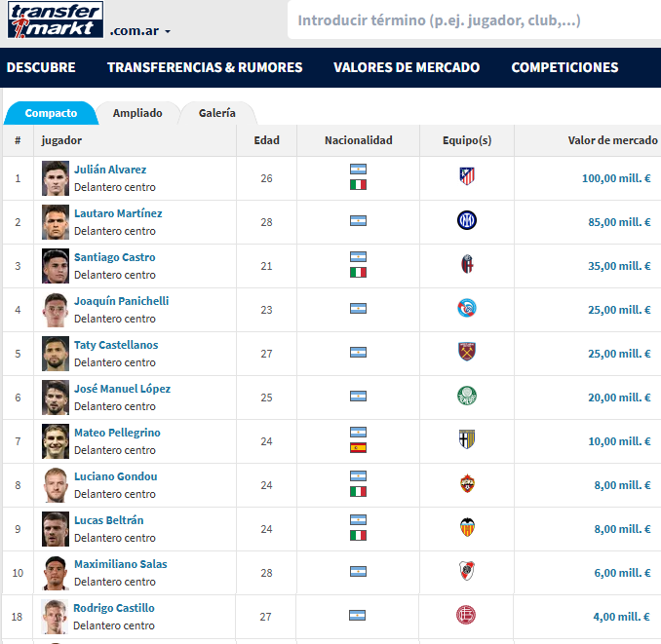Click the Parma crest for Mateo Pellegrino
The height and width of the screenshot is (644, 661).
[467, 439]
